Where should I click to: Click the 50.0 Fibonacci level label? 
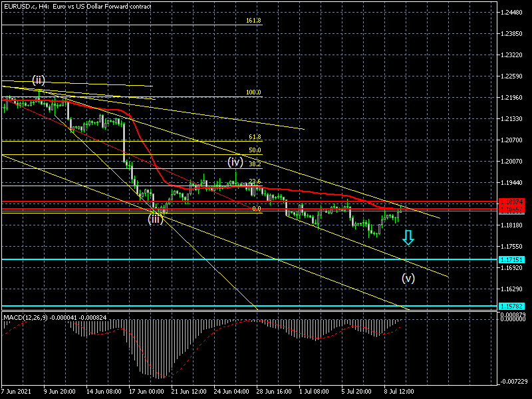point(254,150)
